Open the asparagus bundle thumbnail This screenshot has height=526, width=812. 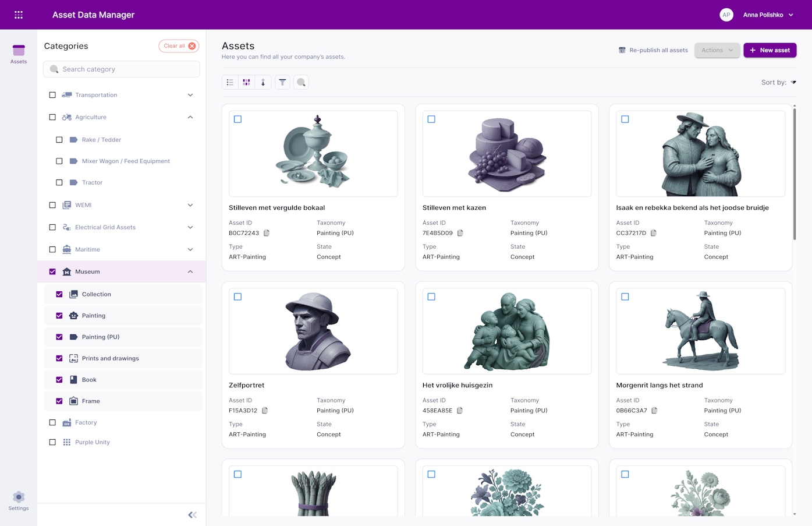tap(313, 492)
